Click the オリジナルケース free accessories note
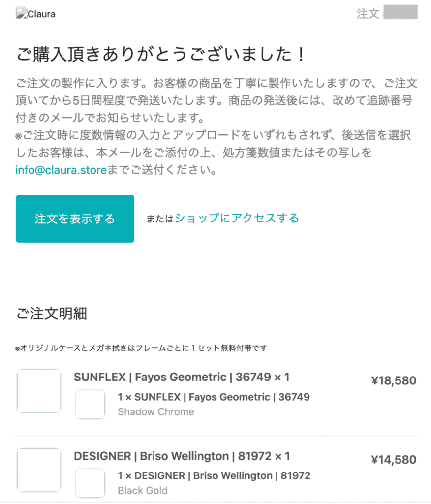This screenshot has width=431, height=504. click(x=141, y=348)
